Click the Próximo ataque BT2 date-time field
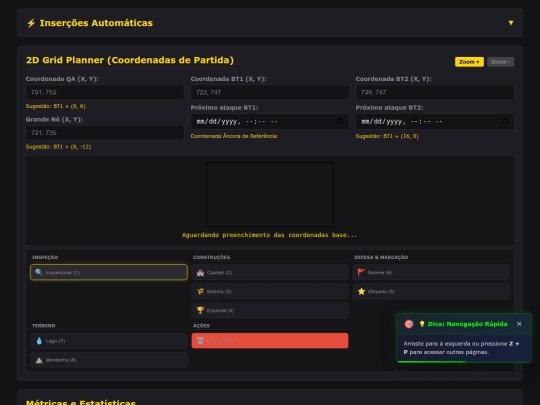540x405 pixels. click(x=435, y=122)
